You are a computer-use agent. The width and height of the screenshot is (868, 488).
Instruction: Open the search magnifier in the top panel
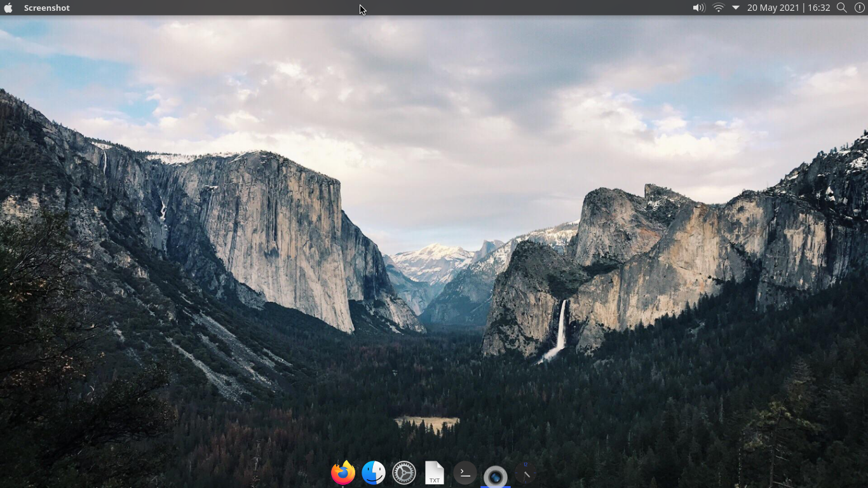coord(842,8)
